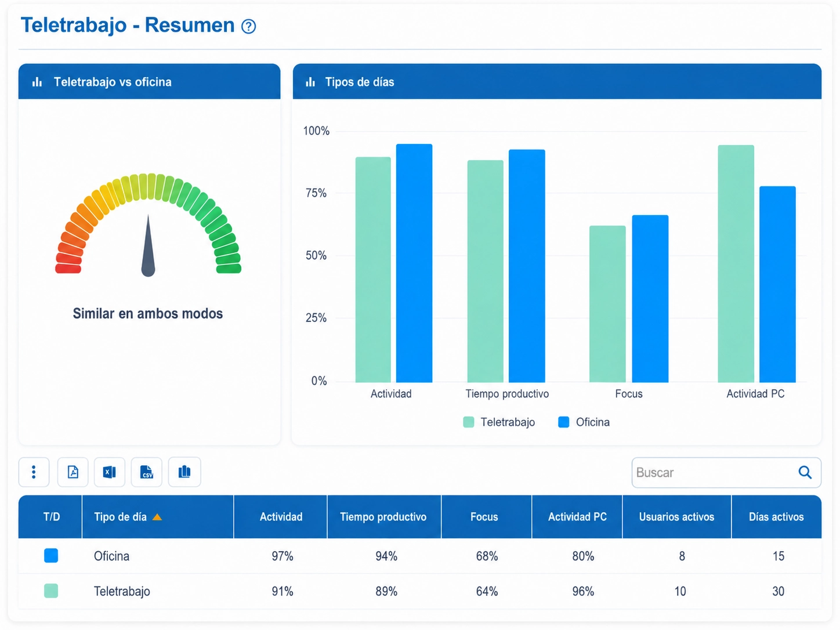
Task: Click the blue Oficina color swatch in table
Action: coord(51,556)
